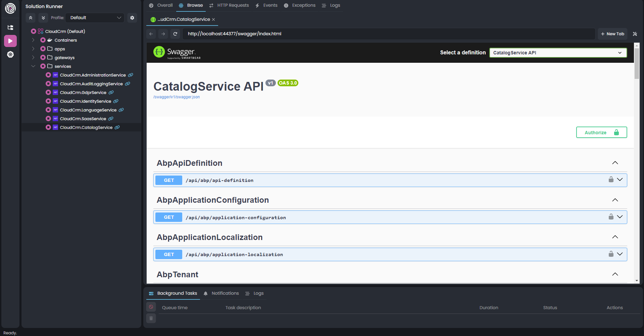This screenshot has width=644, height=336.
Task: Switch to the Notifications tab
Action: tap(225, 293)
